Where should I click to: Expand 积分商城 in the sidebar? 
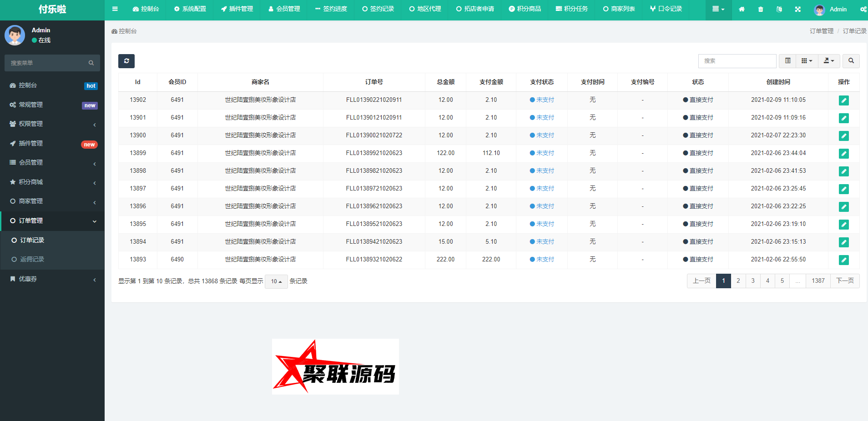(x=52, y=182)
